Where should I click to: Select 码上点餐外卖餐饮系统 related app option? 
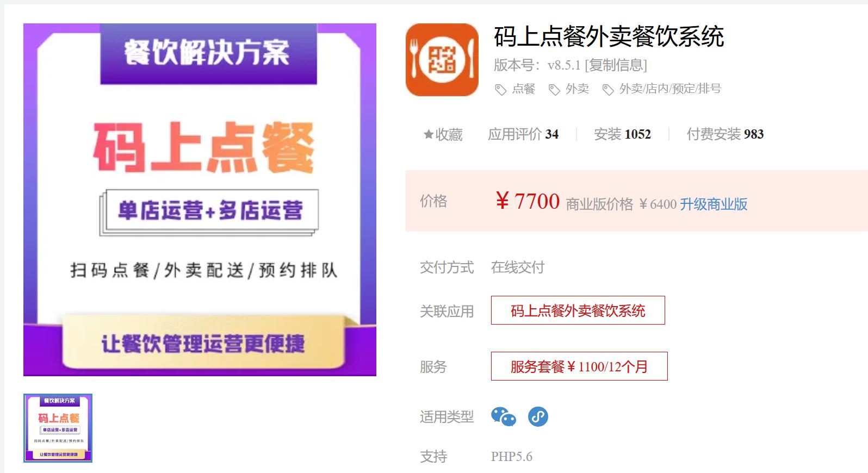578,310
